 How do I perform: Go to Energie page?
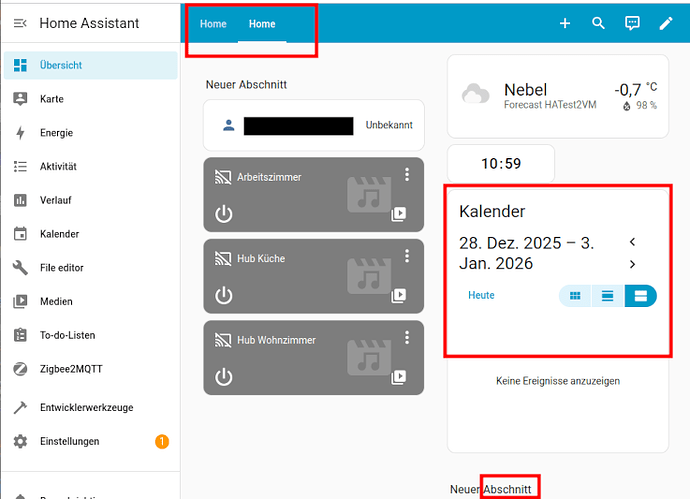[x=91, y=133]
